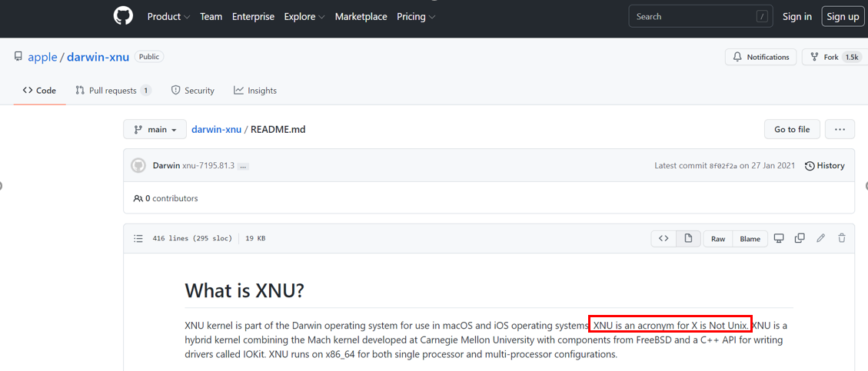Screen dimensions: 868x371
Task: Click the repository icon beside apple
Action: [18, 56]
